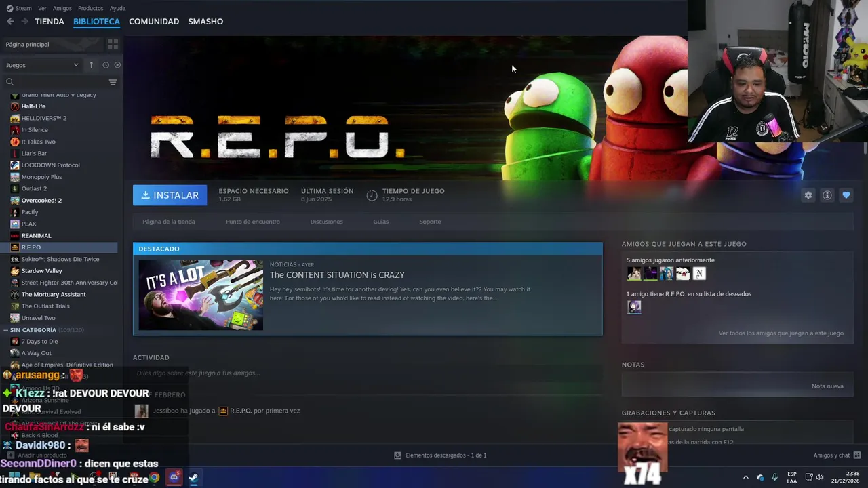Image resolution: width=868 pixels, height=488 pixels.
Task: Open Elementos descargados downloads status
Action: (x=440, y=455)
